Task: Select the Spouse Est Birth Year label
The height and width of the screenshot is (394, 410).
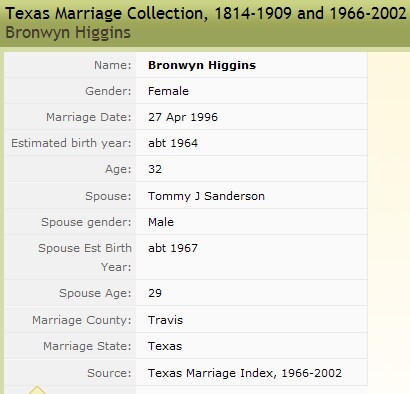Action: [x=85, y=257]
